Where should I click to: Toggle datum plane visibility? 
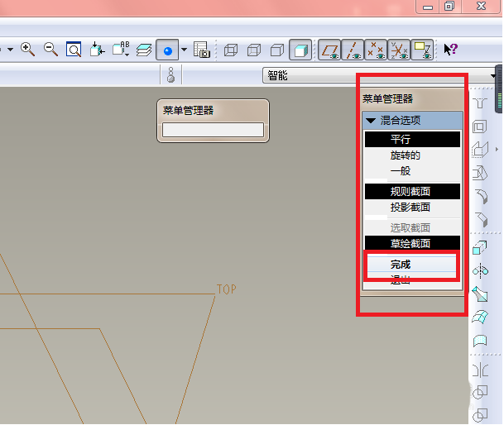coord(329,50)
